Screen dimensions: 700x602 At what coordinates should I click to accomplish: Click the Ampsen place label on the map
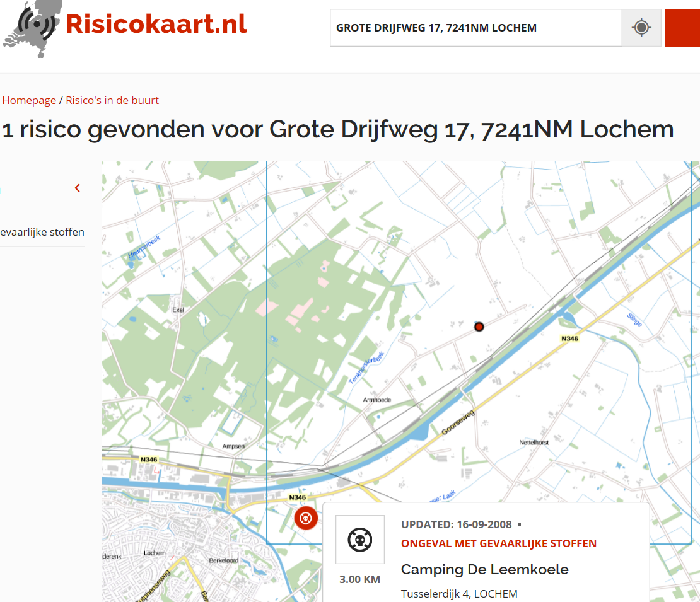point(233,446)
